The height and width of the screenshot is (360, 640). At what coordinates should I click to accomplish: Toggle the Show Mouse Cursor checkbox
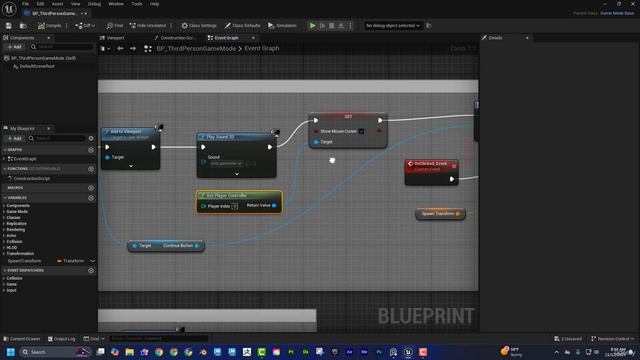coord(361,131)
